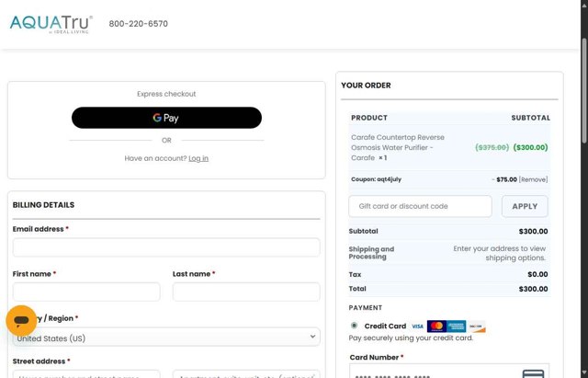This screenshot has width=588, height=378.
Task: Select the Credit Card payment option
Action: [354, 326]
